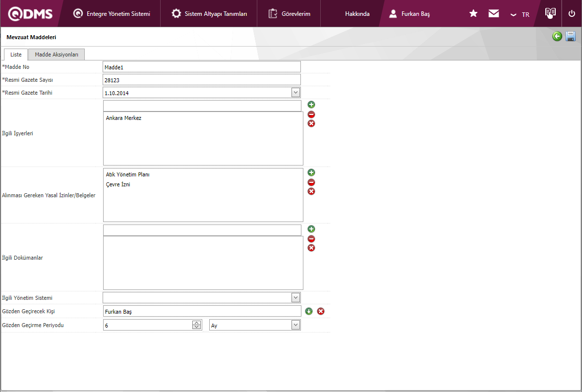
Task: Select reviewer with green down-arrow icon
Action: (x=309, y=311)
